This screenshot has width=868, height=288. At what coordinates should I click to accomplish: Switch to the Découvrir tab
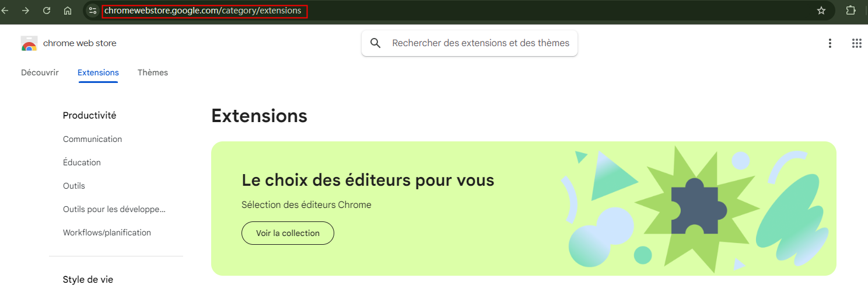click(x=40, y=72)
